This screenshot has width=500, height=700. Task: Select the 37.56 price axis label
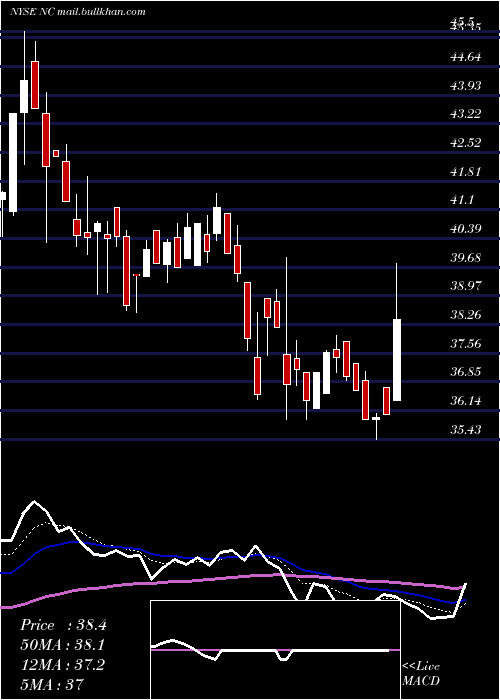466,343
